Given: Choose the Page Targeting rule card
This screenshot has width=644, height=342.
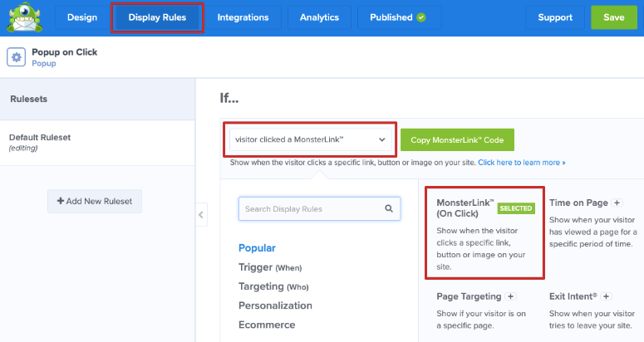Looking at the screenshot, I should 481,310.
